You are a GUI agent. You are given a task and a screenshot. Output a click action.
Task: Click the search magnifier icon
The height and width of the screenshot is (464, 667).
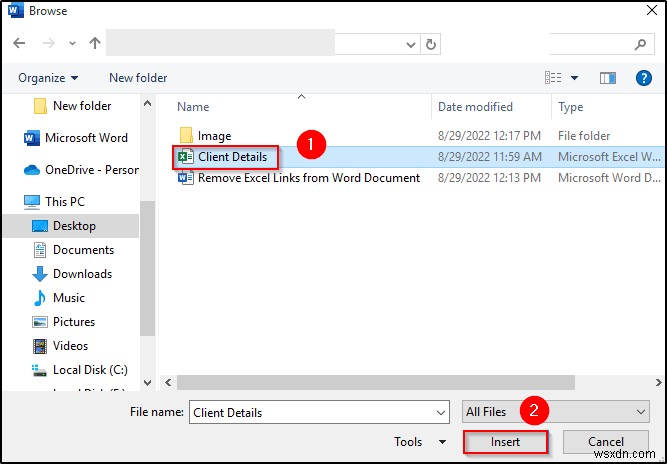[x=640, y=44]
